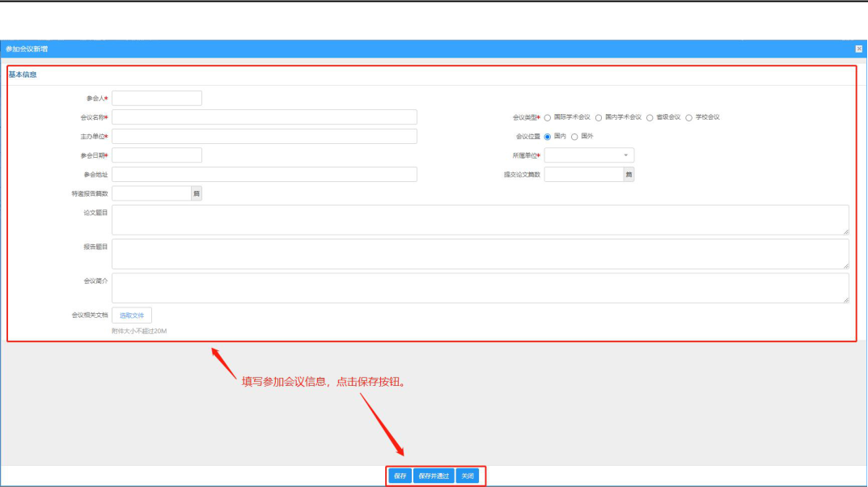The height and width of the screenshot is (487, 868).
Task: Choose 学校会议 as meeting type
Action: (689, 118)
